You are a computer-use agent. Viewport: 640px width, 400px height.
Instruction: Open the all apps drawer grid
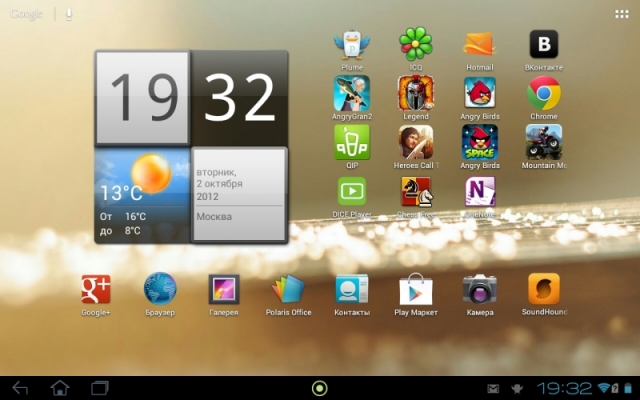click(x=621, y=14)
